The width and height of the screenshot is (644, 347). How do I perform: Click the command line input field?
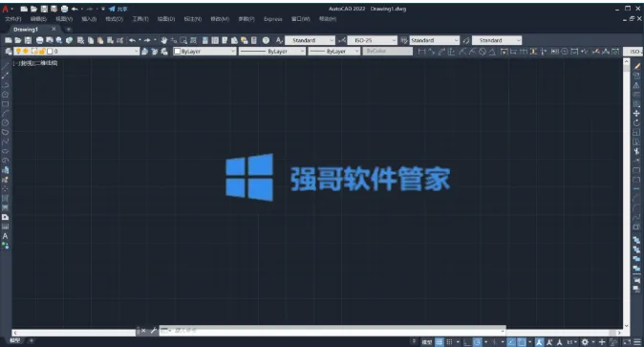332,330
